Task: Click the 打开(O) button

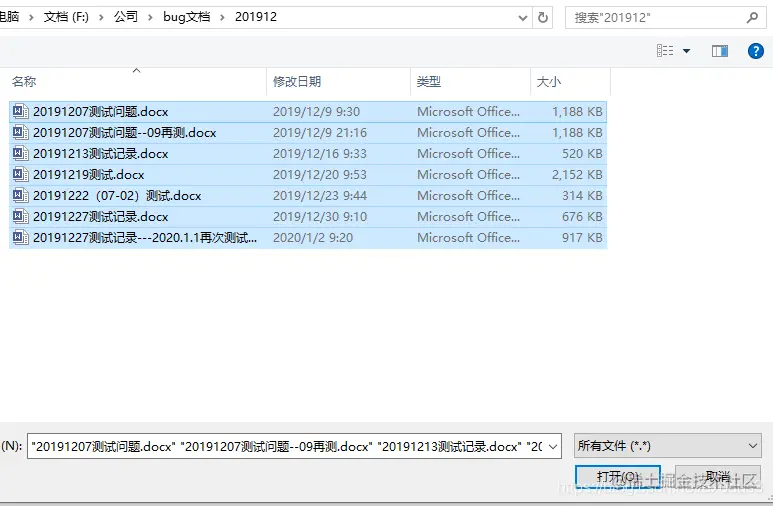Action: pyautogui.click(x=618, y=476)
